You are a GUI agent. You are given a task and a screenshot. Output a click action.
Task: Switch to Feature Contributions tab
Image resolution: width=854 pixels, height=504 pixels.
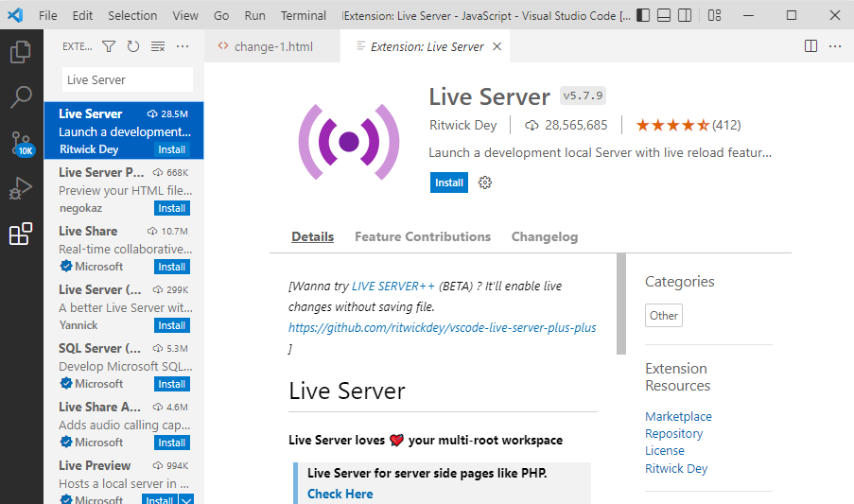point(423,236)
